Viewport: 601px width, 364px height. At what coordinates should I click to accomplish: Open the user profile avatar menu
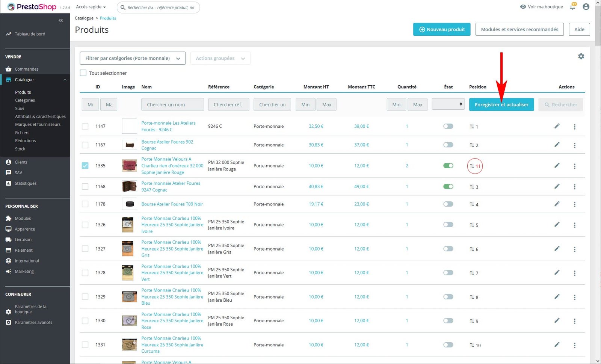(586, 7)
